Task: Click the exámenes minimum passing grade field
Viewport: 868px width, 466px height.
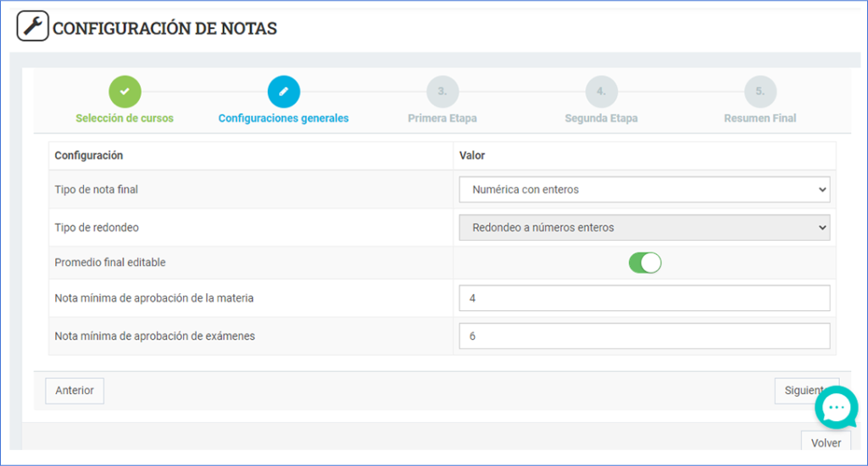Action: [x=644, y=336]
